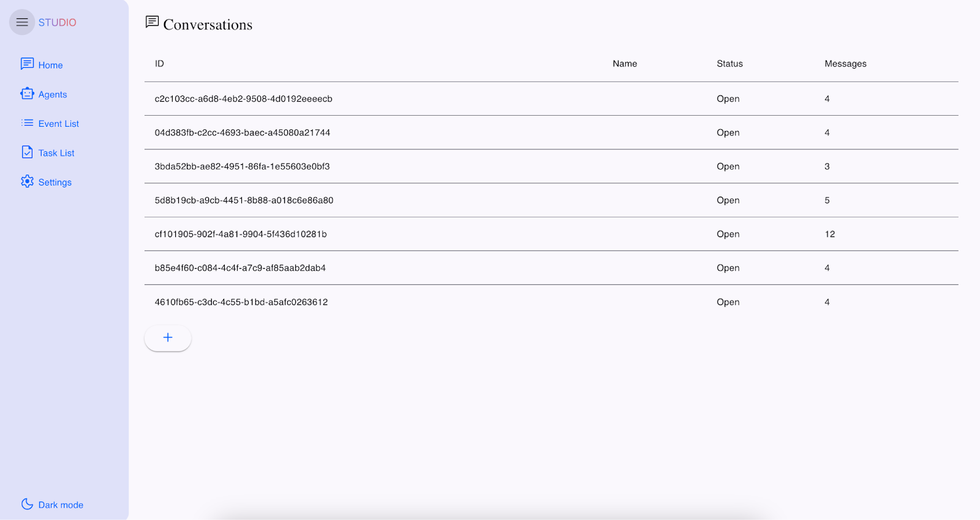Click the Home chat icon in sidebar

click(x=27, y=64)
